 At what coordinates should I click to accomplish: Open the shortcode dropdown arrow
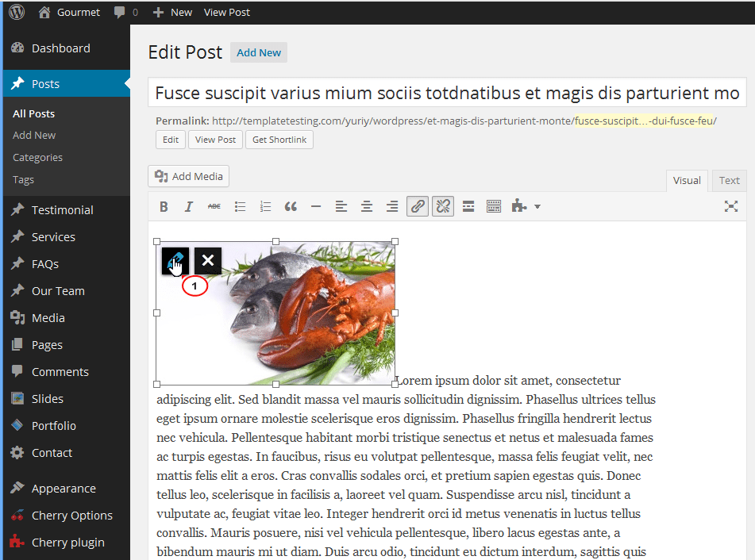(537, 206)
